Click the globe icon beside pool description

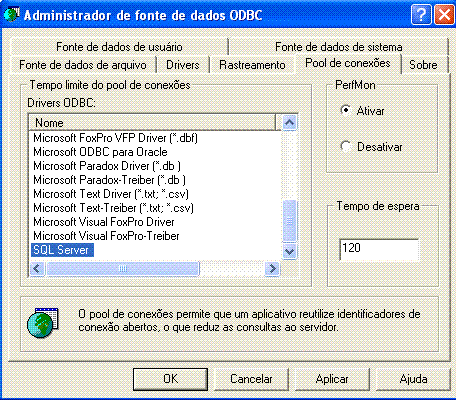(x=42, y=323)
